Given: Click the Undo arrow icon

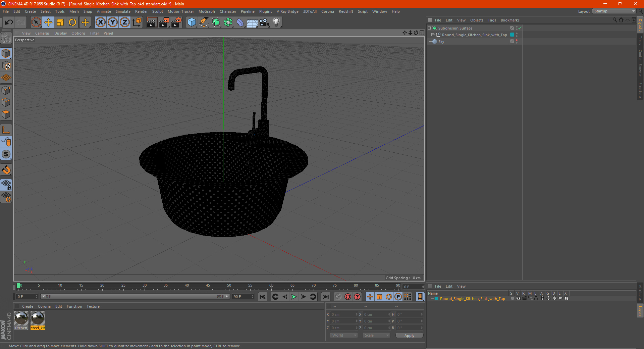Looking at the screenshot, I should point(9,22).
